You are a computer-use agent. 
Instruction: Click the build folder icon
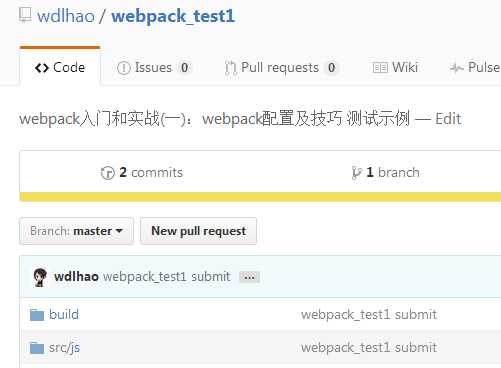pos(37,315)
